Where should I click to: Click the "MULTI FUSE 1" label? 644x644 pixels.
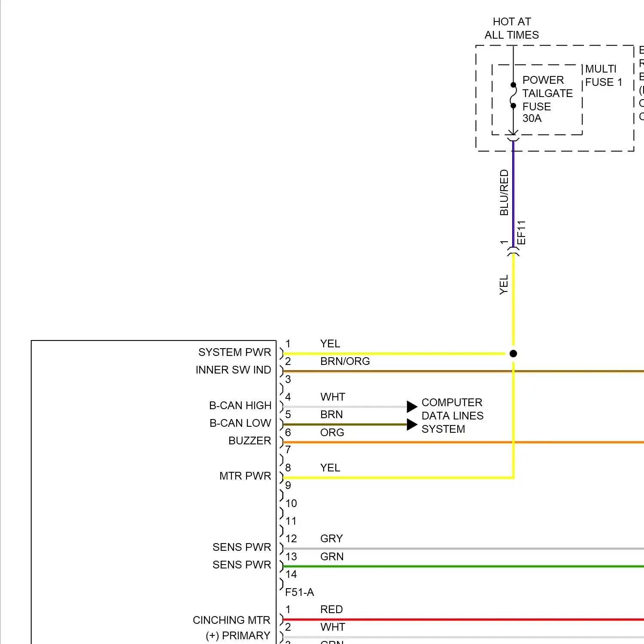(x=604, y=76)
